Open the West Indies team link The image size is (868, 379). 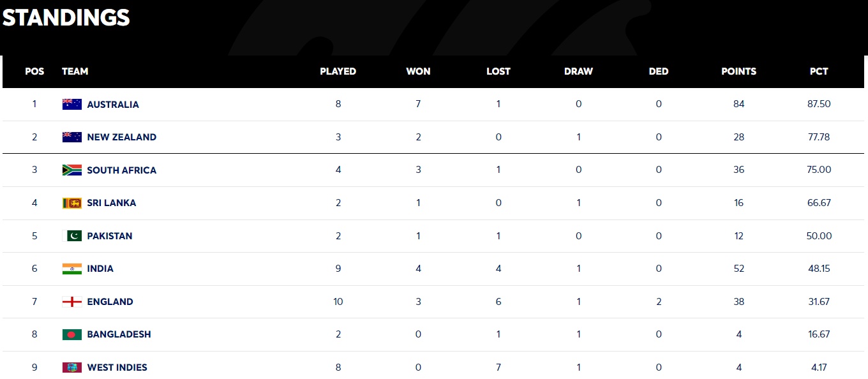(x=117, y=368)
